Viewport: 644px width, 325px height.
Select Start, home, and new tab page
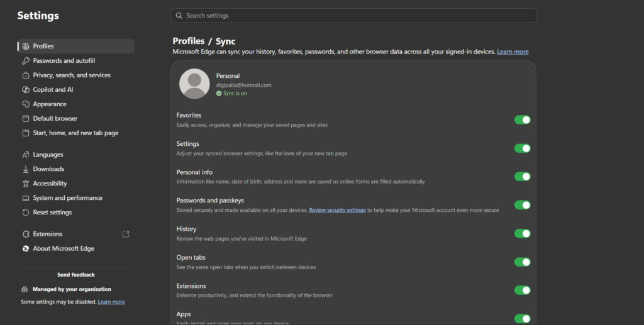pos(76,133)
